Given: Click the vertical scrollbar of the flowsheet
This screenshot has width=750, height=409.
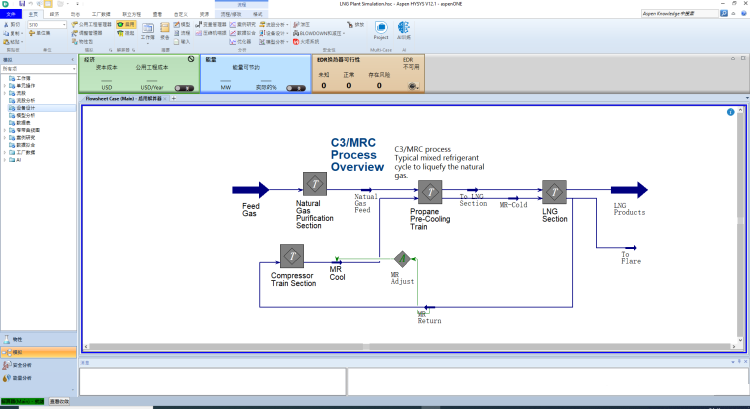Looking at the screenshot, I should [x=740, y=225].
